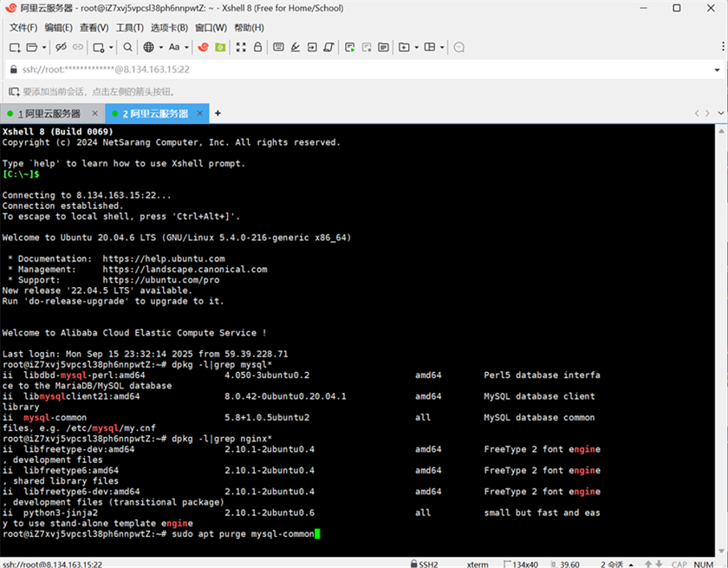Click the Open Session folder icon

point(32,48)
